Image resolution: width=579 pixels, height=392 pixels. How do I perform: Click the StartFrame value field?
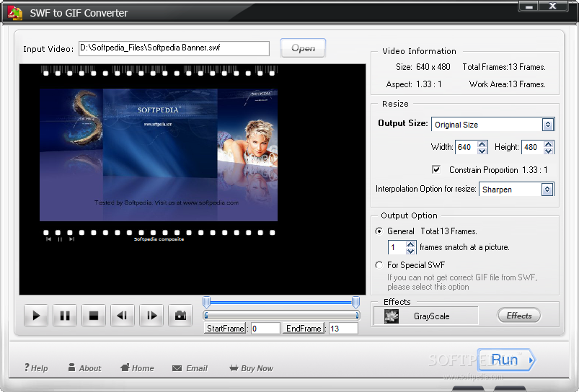(265, 328)
